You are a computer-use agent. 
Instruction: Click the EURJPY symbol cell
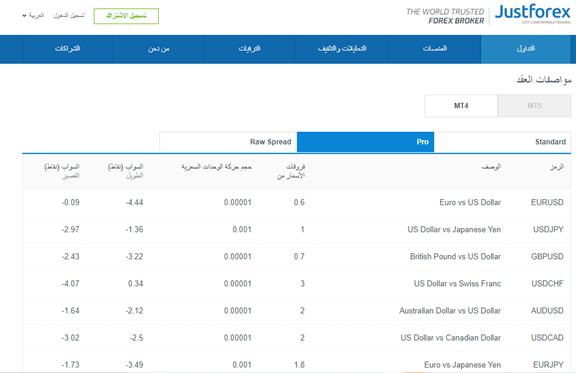tap(548, 365)
